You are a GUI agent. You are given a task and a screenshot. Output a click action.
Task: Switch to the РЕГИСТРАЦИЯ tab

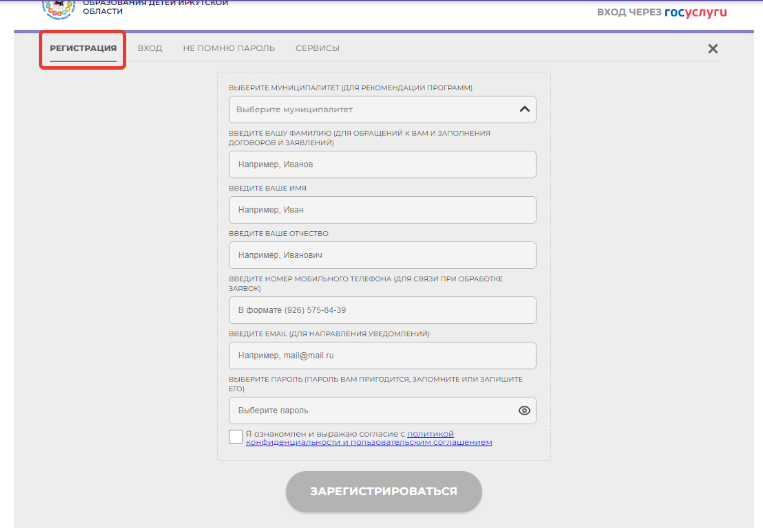[x=83, y=48]
